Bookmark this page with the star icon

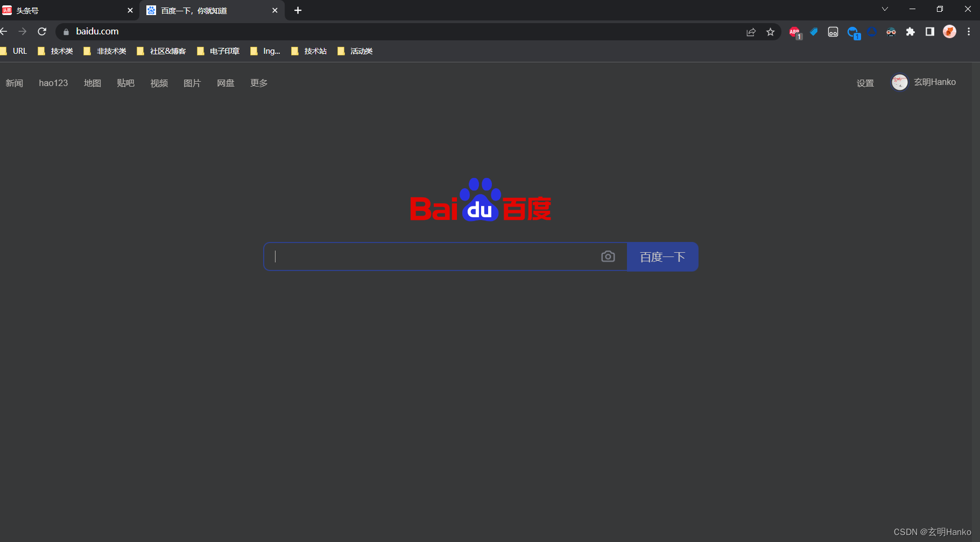[770, 32]
